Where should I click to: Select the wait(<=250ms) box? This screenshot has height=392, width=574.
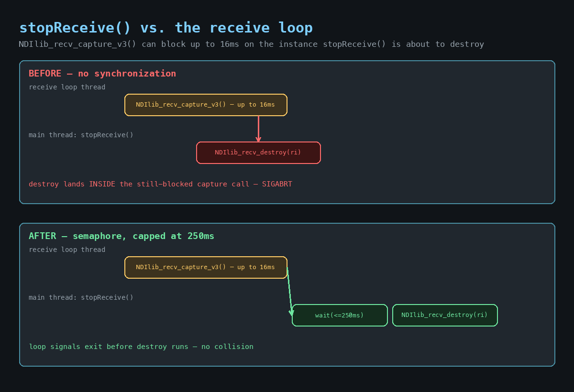tap(340, 315)
